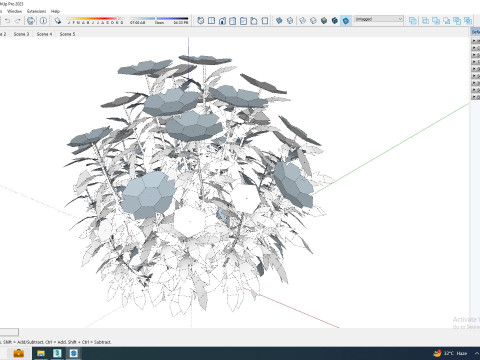This screenshot has height=360, width=480.
Task: Click the Subtract solid tool
Action: coord(447,21)
